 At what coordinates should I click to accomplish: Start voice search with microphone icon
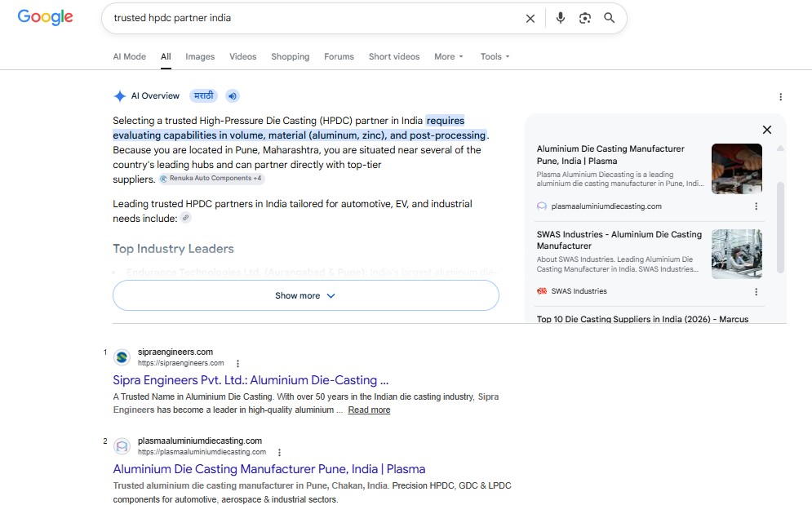tap(561, 18)
